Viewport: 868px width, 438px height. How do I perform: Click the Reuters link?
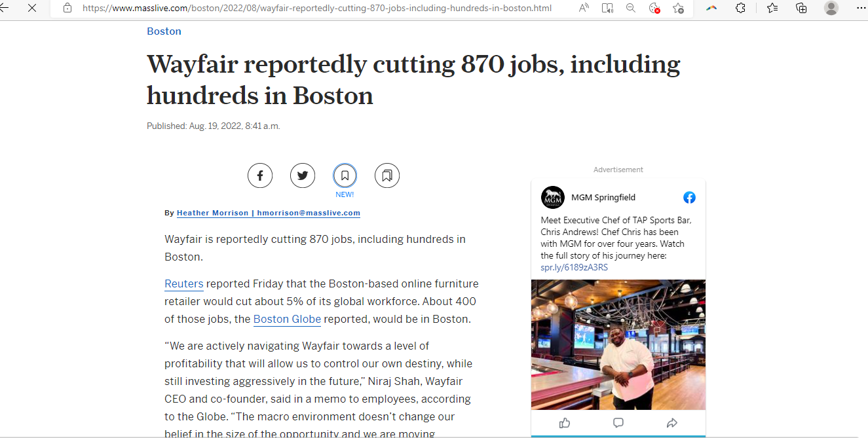(184, 284)
